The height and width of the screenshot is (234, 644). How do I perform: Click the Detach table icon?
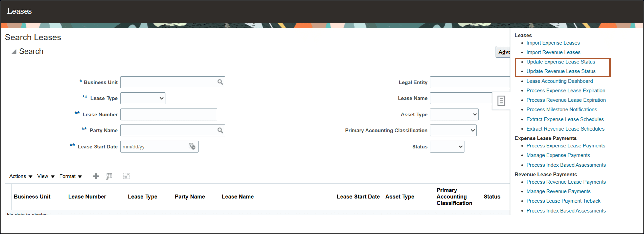click(x=126, y=176)
